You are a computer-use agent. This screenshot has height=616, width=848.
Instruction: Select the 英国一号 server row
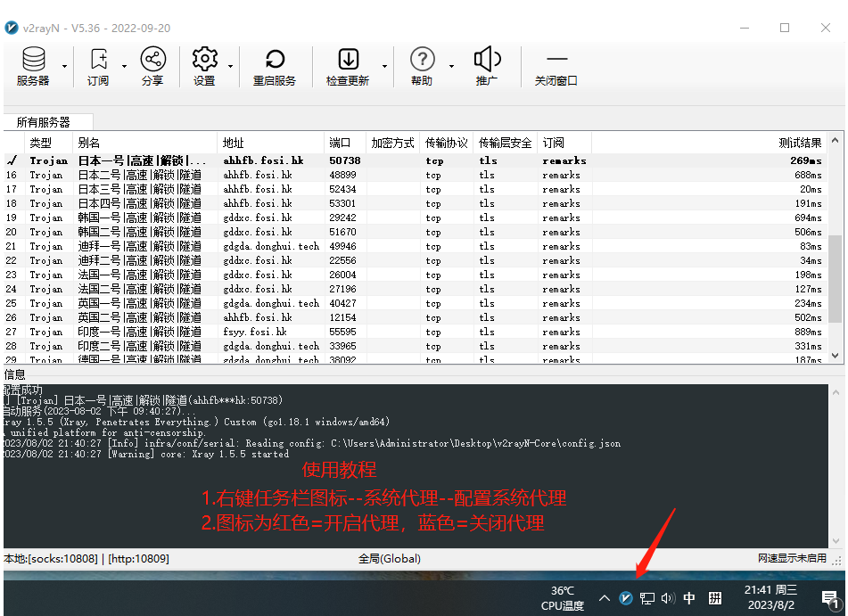pos(416,303)
